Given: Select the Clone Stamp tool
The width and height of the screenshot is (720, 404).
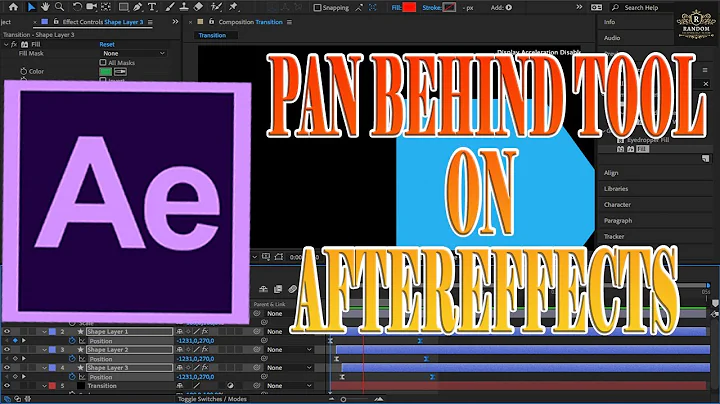Looking at the screenshot, I should tap(184, 7).
